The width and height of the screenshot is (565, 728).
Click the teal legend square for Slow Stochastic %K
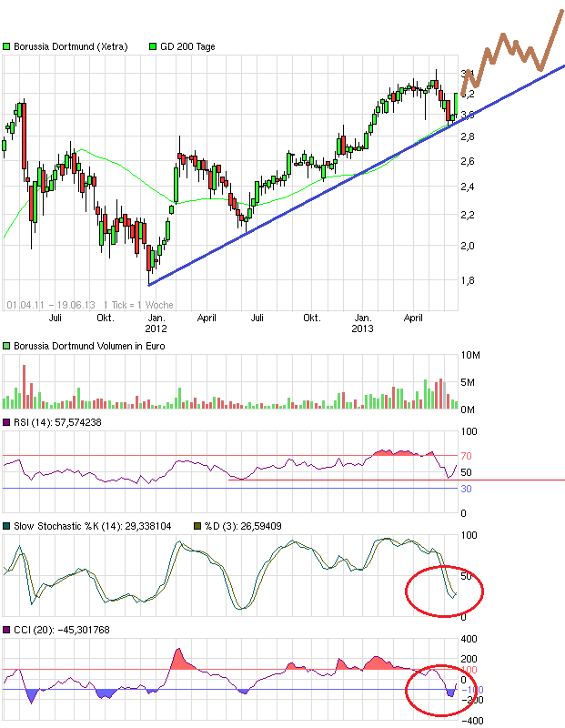6,526
